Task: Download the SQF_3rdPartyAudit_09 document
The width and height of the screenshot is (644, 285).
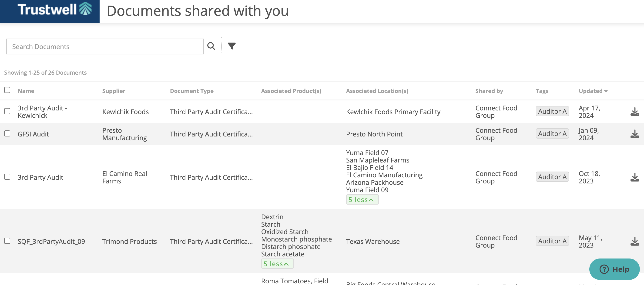Action: [x=634, y=241]
